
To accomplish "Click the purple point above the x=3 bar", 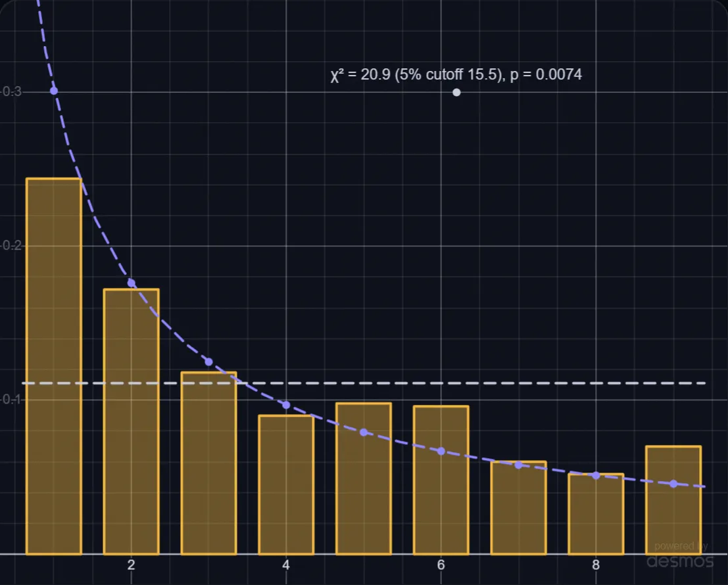I will coord(209,362).
